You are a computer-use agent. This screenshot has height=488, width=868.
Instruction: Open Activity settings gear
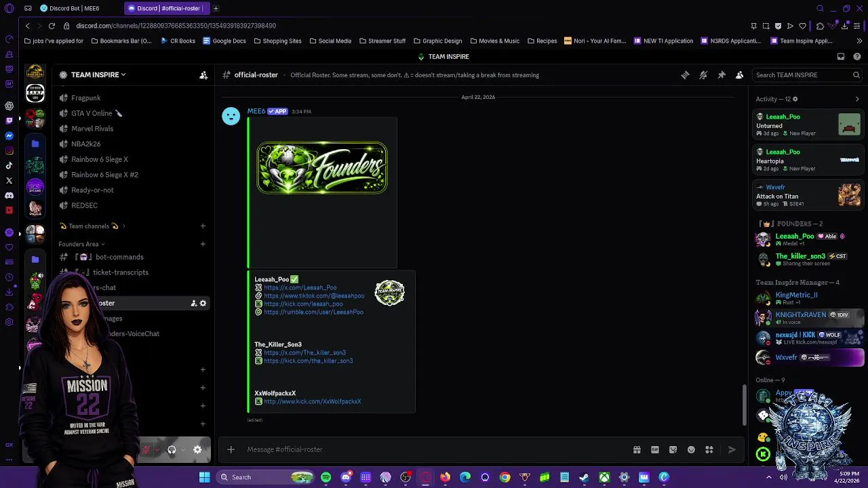(795, 99)
